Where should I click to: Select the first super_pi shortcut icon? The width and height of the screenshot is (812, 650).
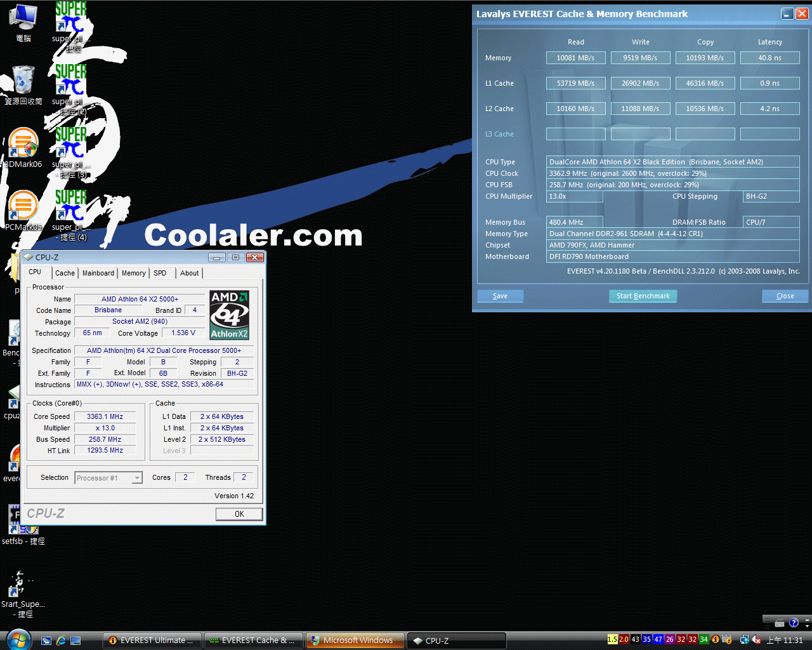[71, 27]
